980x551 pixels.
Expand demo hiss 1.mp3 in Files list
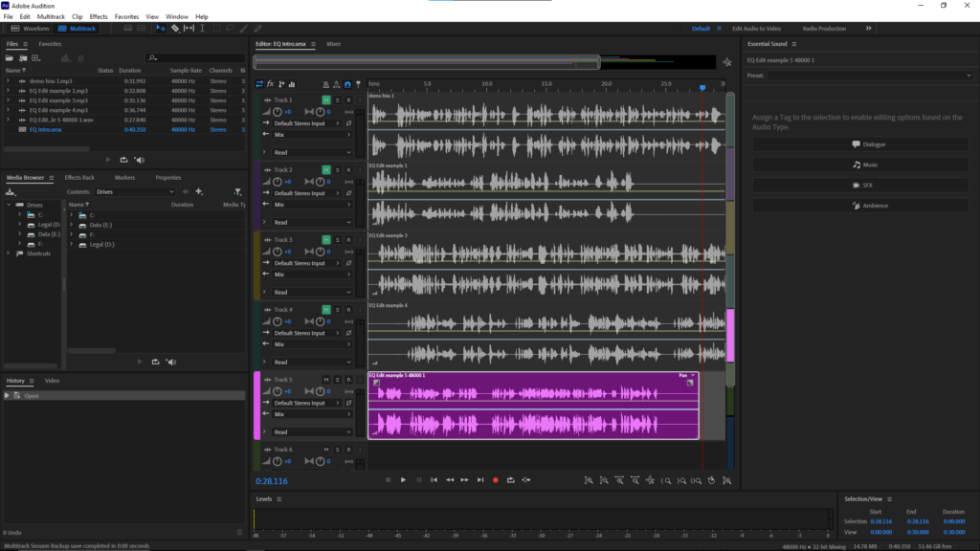coord(8,81)
